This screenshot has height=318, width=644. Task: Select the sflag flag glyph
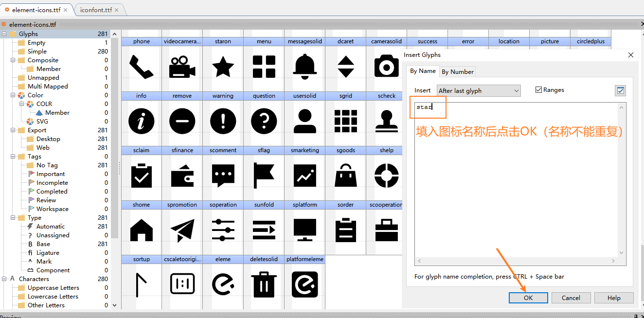264,176
